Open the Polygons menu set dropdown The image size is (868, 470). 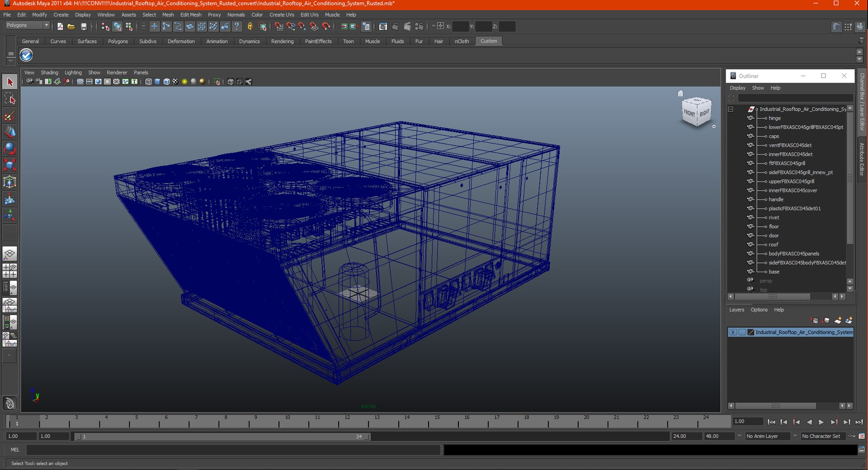coord(27,25)
